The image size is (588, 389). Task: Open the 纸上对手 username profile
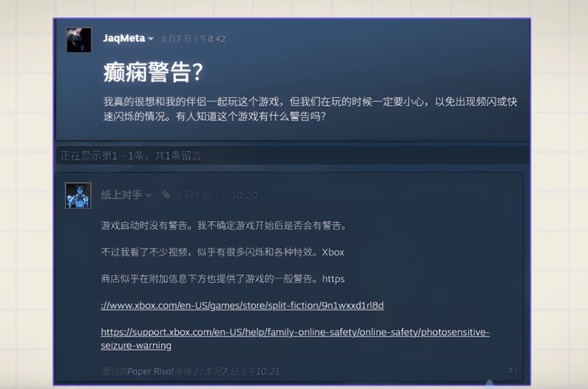click(121, 195)
